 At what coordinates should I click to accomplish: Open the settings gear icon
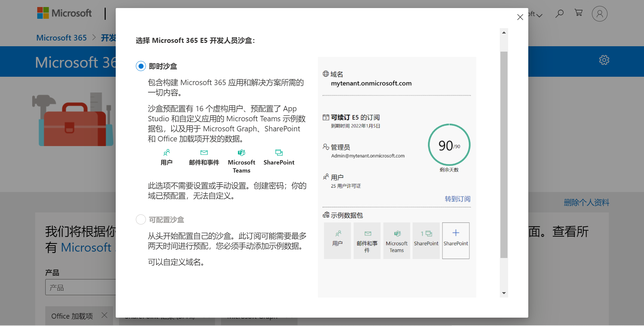[604, 60]
